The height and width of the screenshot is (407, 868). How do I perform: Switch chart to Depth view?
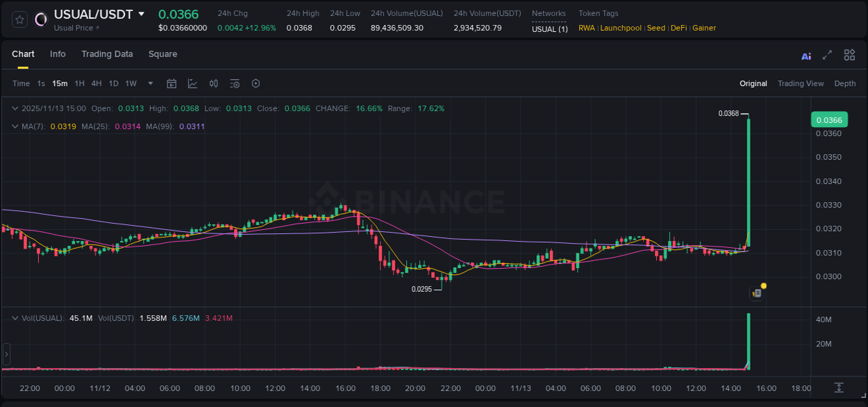(x=845, y=83)
